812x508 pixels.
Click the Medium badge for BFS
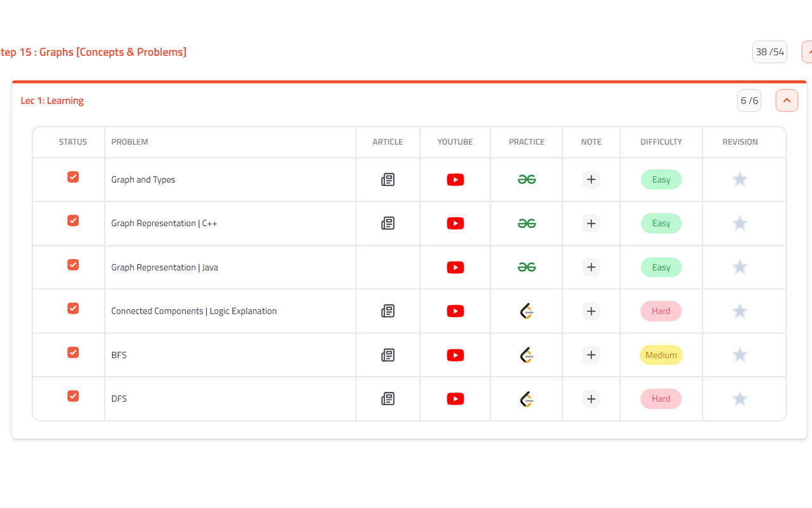(661, 355)
